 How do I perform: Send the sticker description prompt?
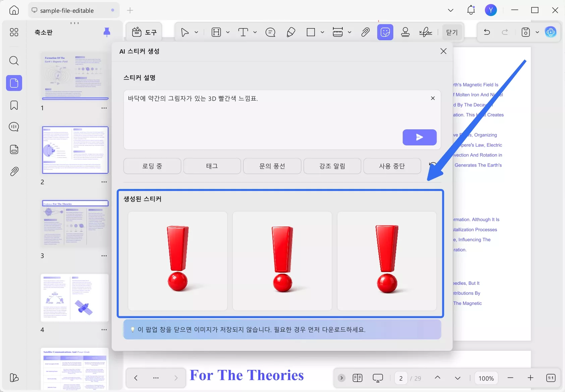coord(419,137)
